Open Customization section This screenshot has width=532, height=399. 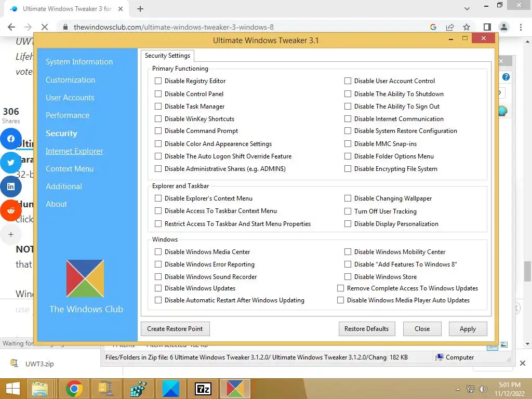(70, 80)
